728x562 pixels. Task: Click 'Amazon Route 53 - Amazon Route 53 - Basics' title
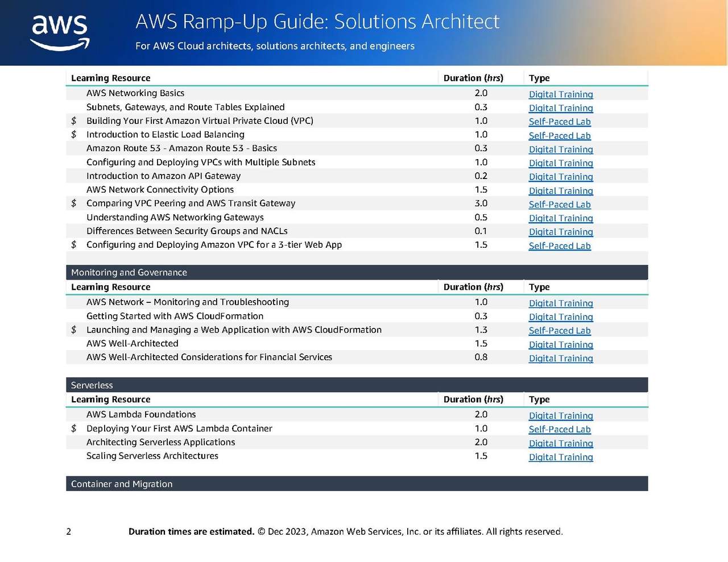[x=181, y=148]
